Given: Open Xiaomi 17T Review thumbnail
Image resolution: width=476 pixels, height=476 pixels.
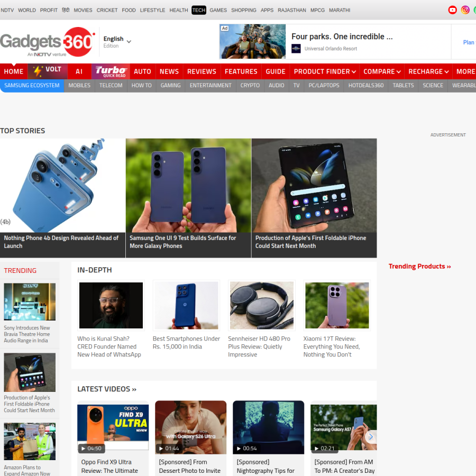Looking at the screenshot, I should [x=337, y=305].
